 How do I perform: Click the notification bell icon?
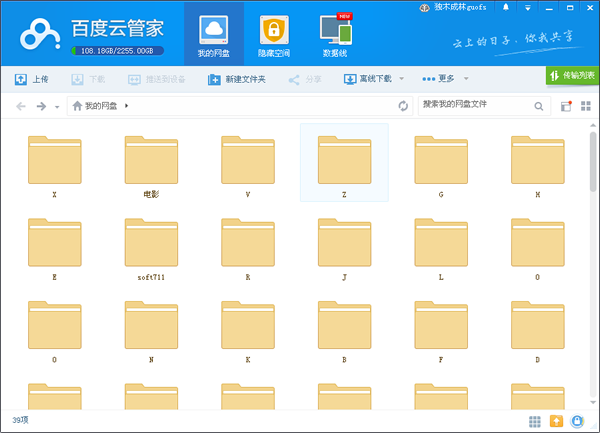pos(507,7)
